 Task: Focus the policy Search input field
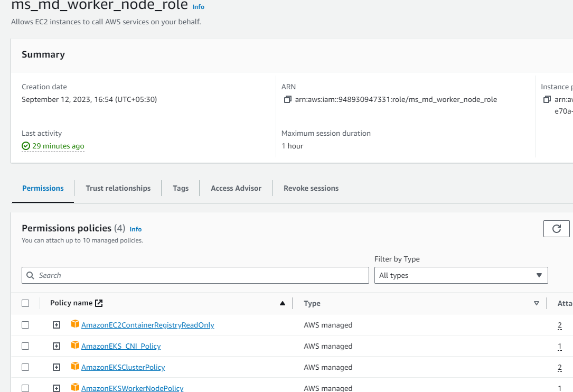point(195,275)
